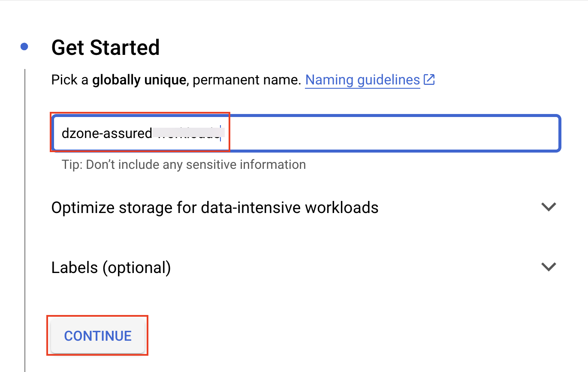This screenshot has width=588, height=372.
Task: Click the blue step indicator bullet near Get Started
Action: (24, 46)
